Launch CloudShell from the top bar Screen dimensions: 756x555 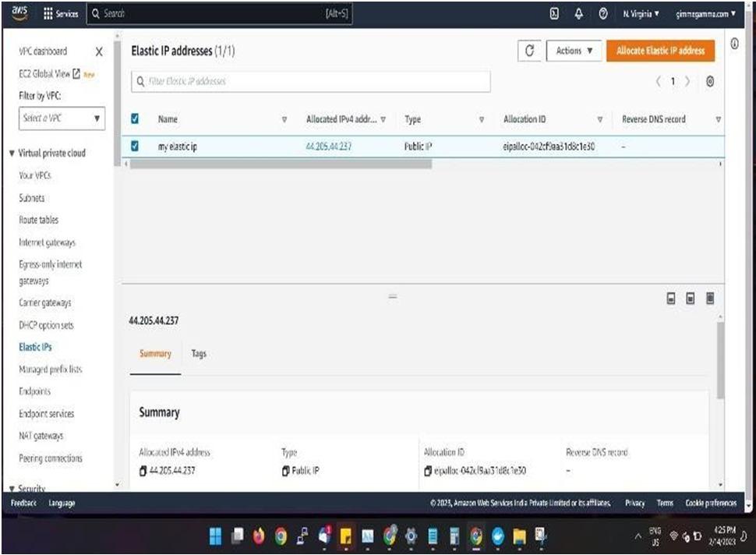click(554, 13)
